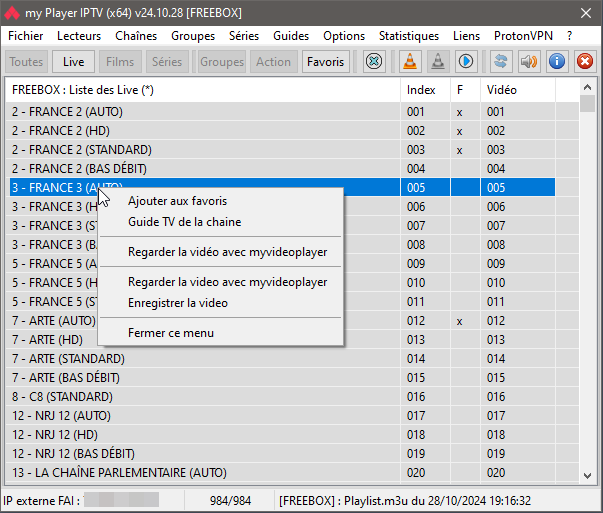Image resolution: width=603 pixels, height=513 pixels.
Task: Click the scrollbar up arrow
Action: tap(587, 87)
